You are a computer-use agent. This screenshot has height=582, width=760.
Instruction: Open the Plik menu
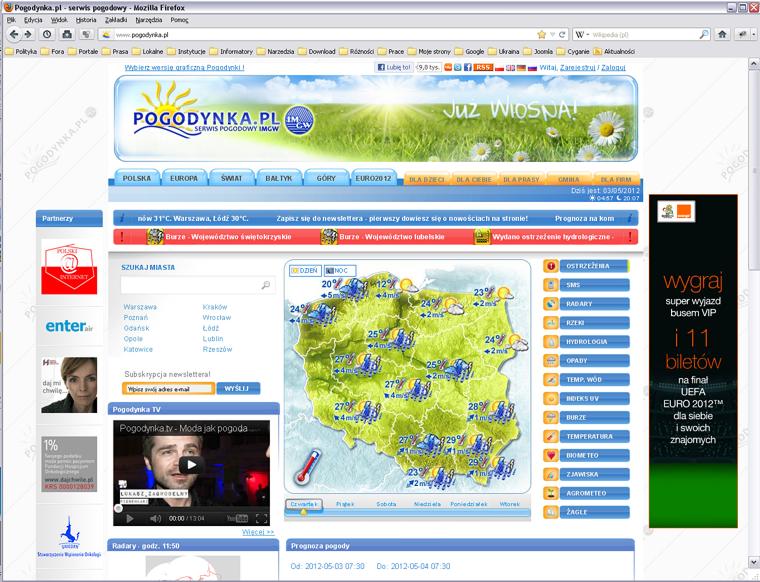point(12,20)
